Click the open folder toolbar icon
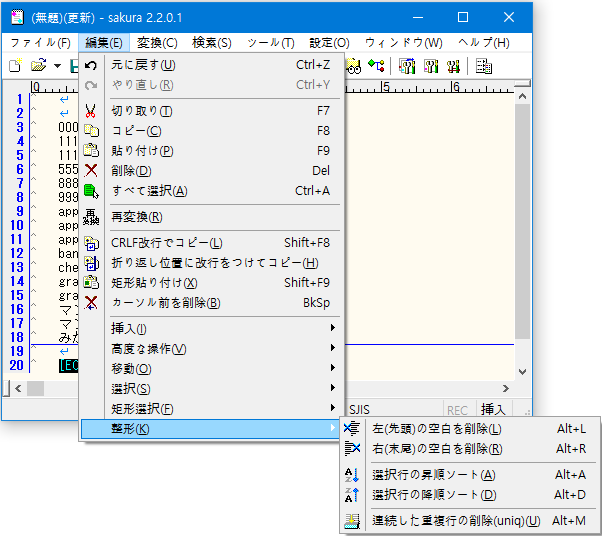Image resolution: width=602 pixels, height=536 pixels. pos(39,66)
